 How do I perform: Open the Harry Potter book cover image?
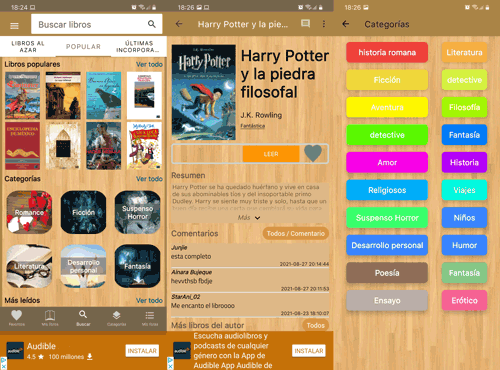(x=204, y=92)
